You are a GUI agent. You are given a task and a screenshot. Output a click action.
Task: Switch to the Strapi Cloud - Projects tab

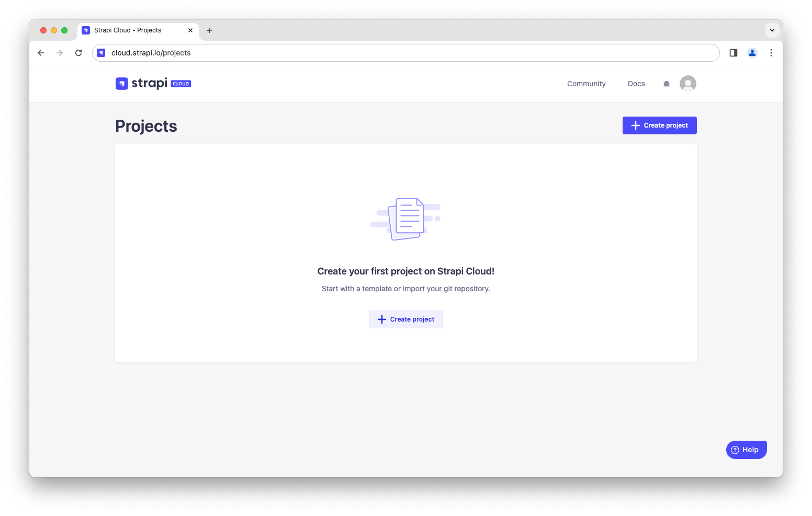click(127, 30)
